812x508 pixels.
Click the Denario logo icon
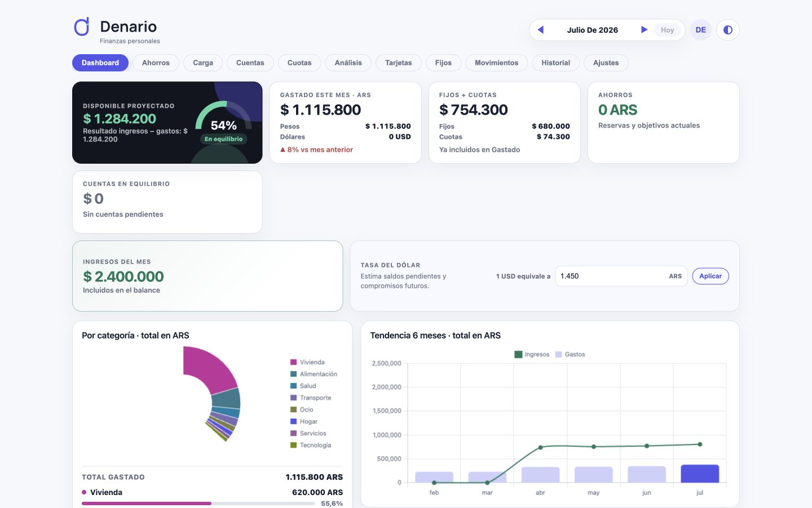[x=82, y=27]
